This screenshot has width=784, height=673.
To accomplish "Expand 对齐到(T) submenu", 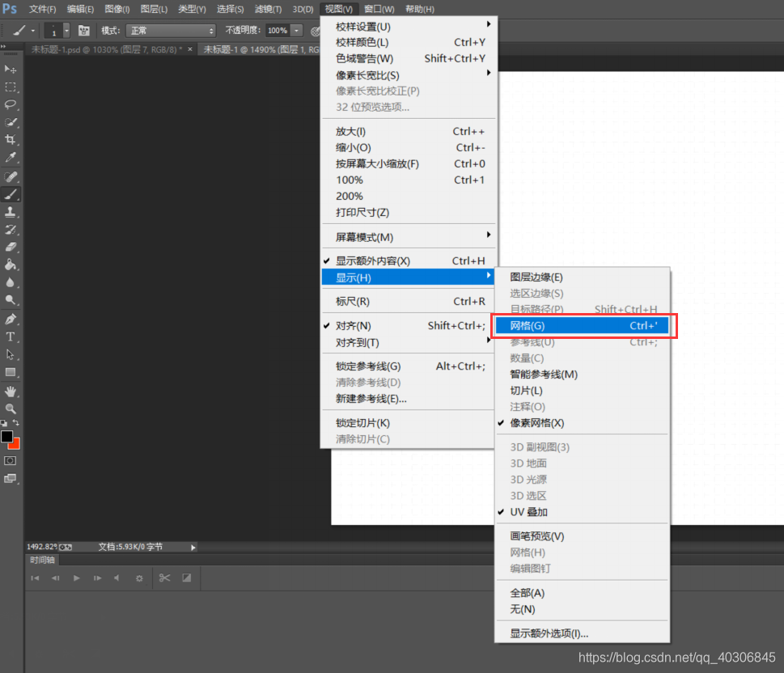I will (408, 342).
